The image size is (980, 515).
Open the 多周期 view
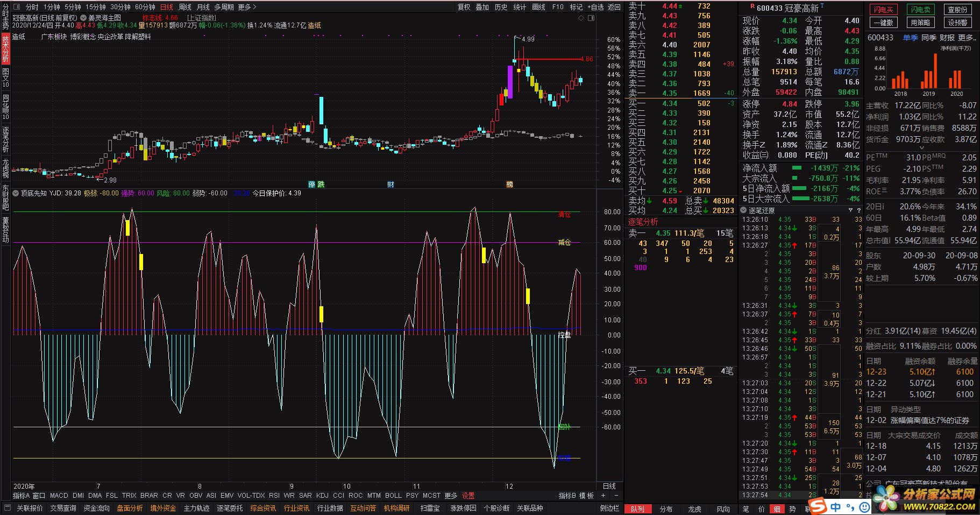pos(224,7)
